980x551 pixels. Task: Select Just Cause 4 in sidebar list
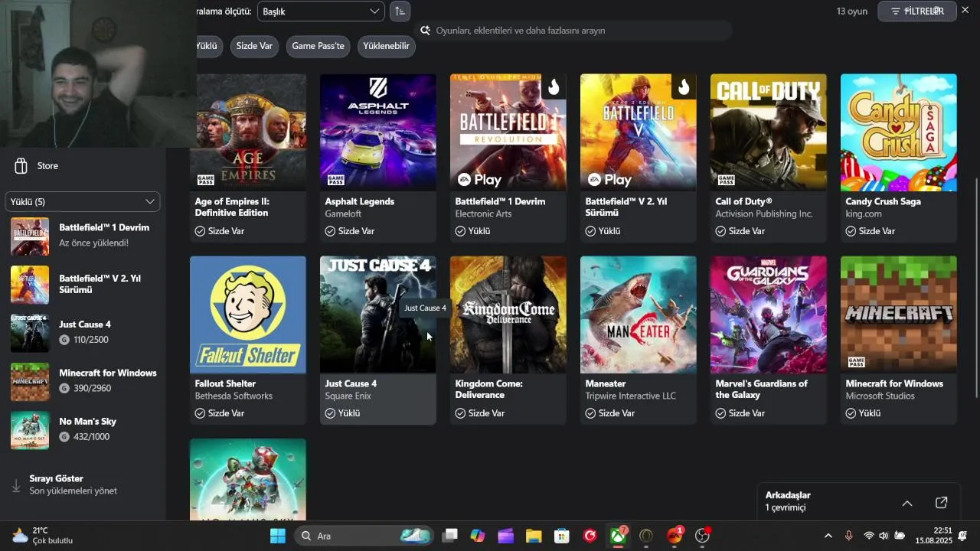pos(83,333)
